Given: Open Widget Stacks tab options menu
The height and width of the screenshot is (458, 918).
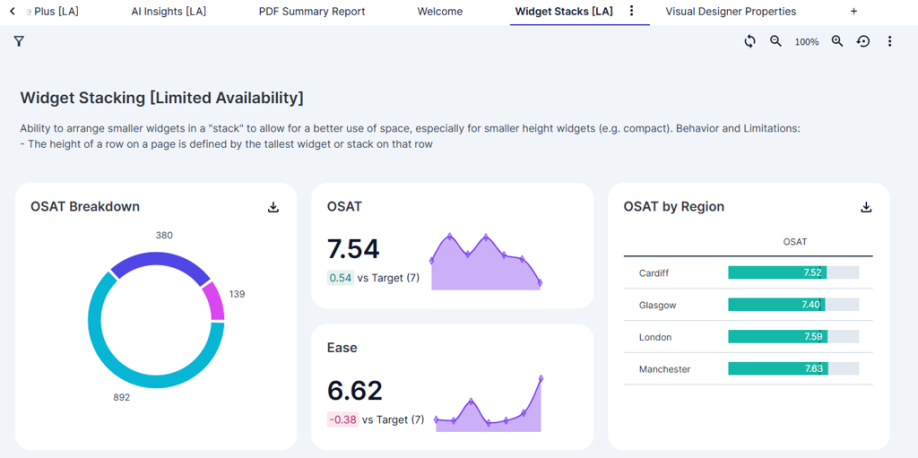Looking at the screenshot, I should pyautogui.click(x=631, y=11).
